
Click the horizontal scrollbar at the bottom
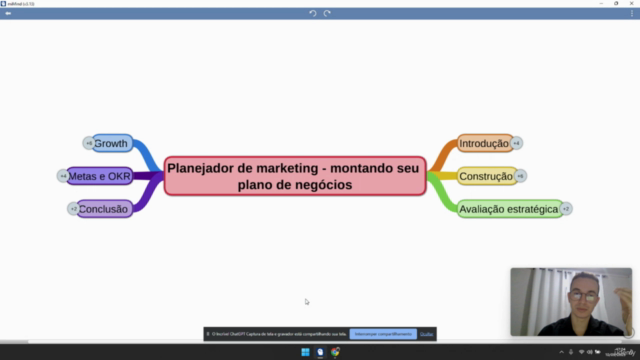(x=320, y=342)
